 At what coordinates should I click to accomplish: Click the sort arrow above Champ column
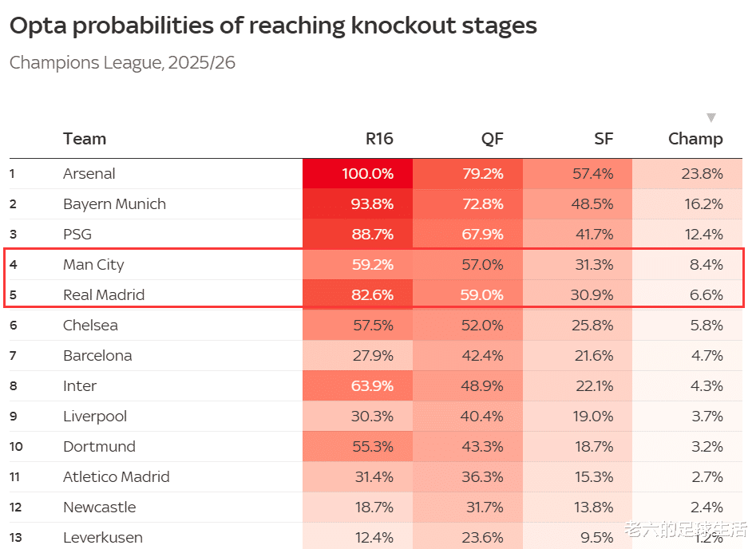click(x=711, y=118)
